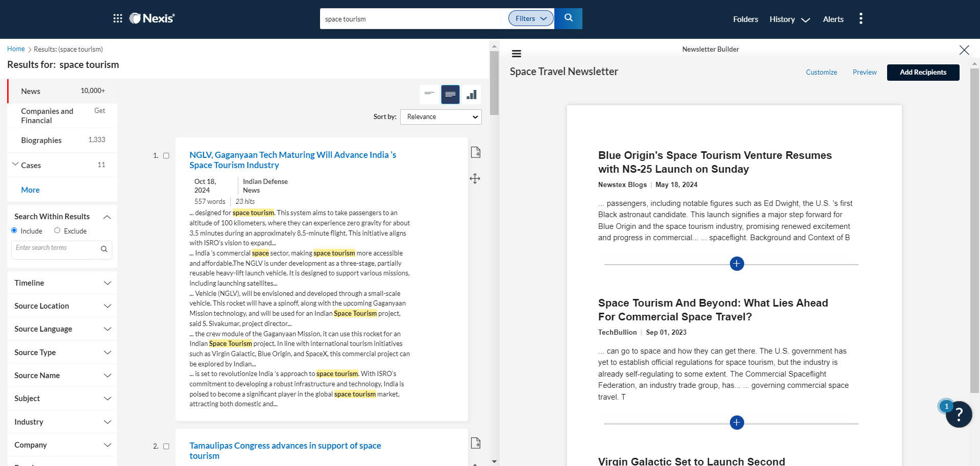Expand the Source Location filter

pos(62,306)
